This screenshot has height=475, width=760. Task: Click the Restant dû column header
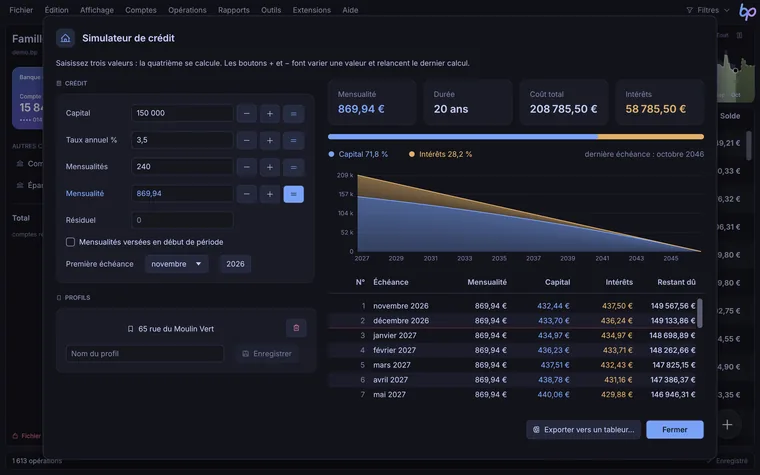(x=676, y=282)
